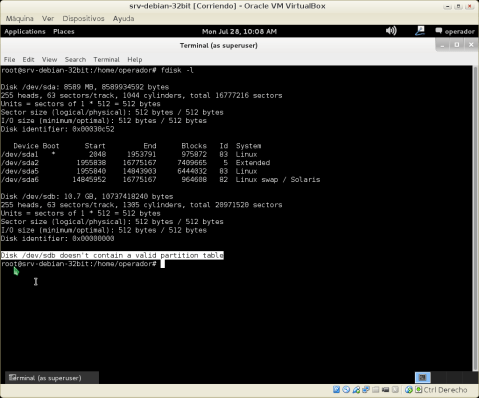The width and height of the screenshot is (479, 398).
Task: Close the Terminal (as superuser) window
Action: tap(471, 45)
